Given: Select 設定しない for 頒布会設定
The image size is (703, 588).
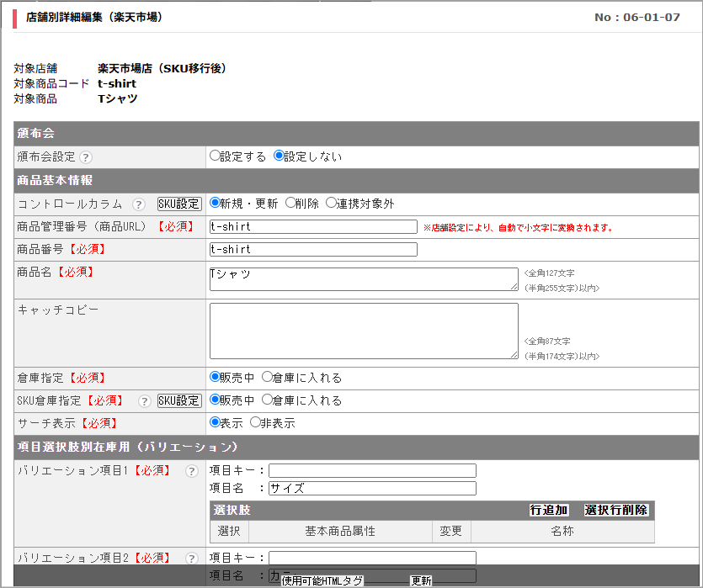Looking at the screenshot, I should [279, 156].
